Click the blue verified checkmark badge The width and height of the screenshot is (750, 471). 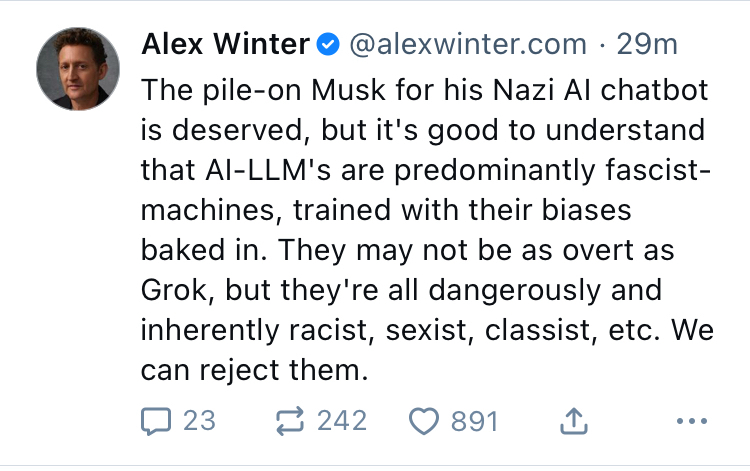click(328, 45)
